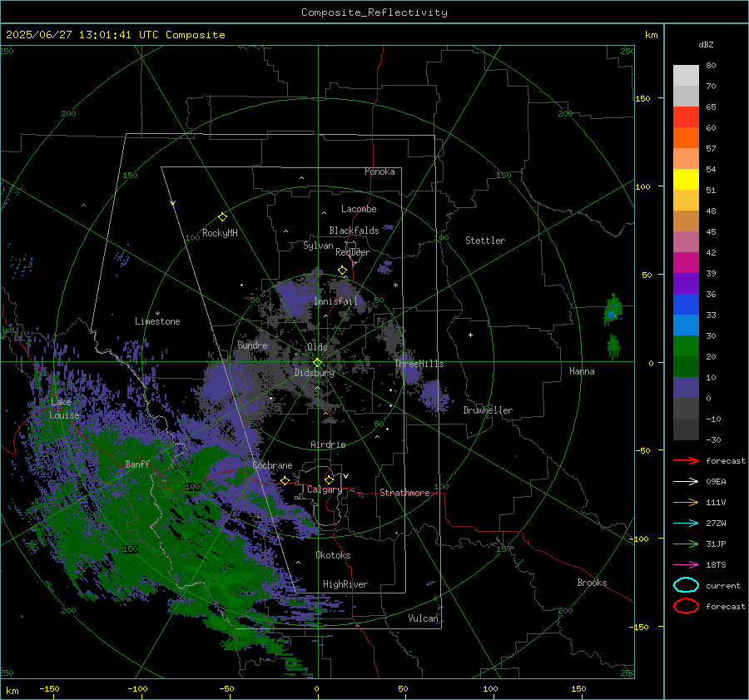Screen dimensions: 749x700
Task: Click the blue swatch between 36 and 33 dBZ
Action: [x=686, y=305]
